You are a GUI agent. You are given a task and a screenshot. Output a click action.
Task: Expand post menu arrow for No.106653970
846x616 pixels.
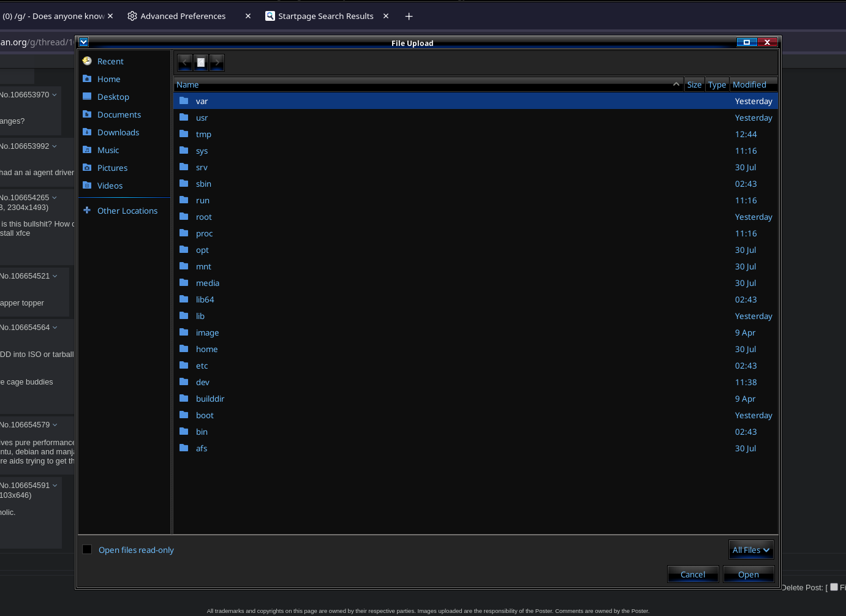pyautogui.click(x=55, y=95)
